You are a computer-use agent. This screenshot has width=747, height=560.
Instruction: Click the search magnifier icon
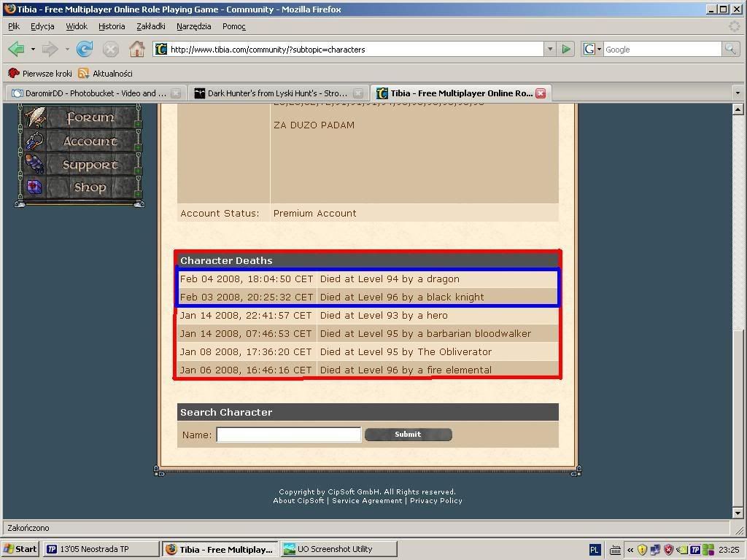(x=730, y=49)
